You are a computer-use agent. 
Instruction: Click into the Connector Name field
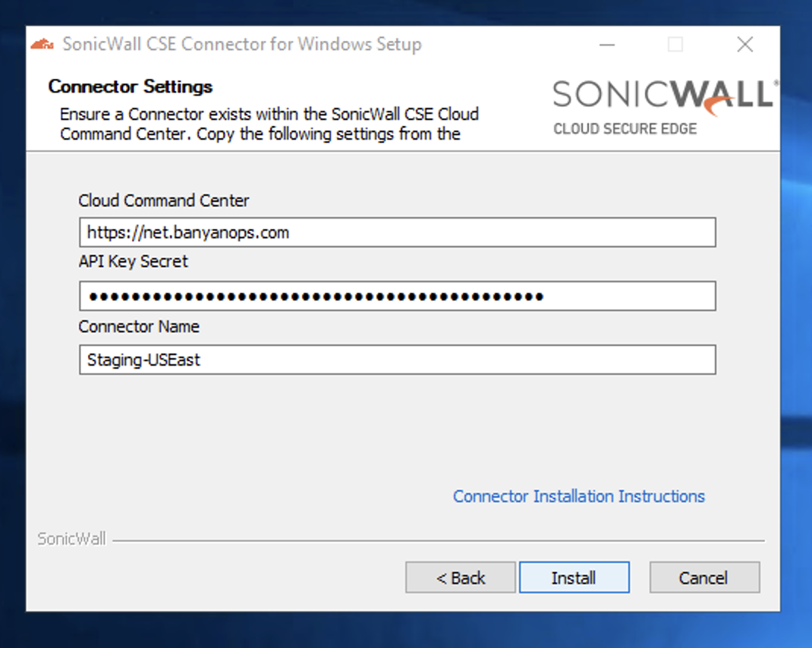tap(397, 360)
